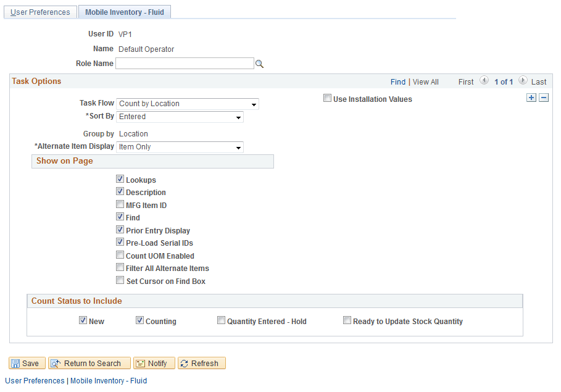The height and width of the screenshot is (392, 561).
Task: Delete the current row using minus icon
Action: point(543,97)
